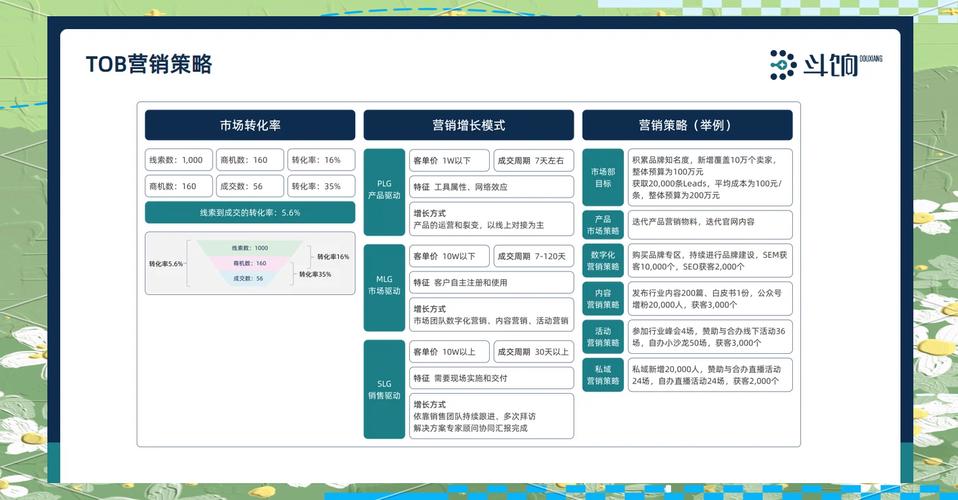Screen dimensions: 958x500
Task: Click the Douxiang logo icon
Action: point(783,65)
